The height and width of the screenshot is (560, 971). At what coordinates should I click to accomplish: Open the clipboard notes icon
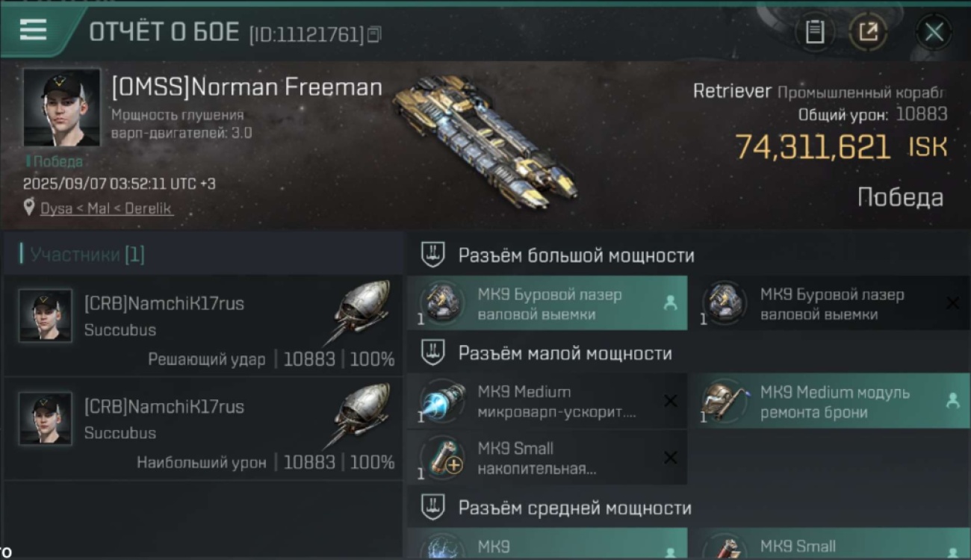[814, 32]
